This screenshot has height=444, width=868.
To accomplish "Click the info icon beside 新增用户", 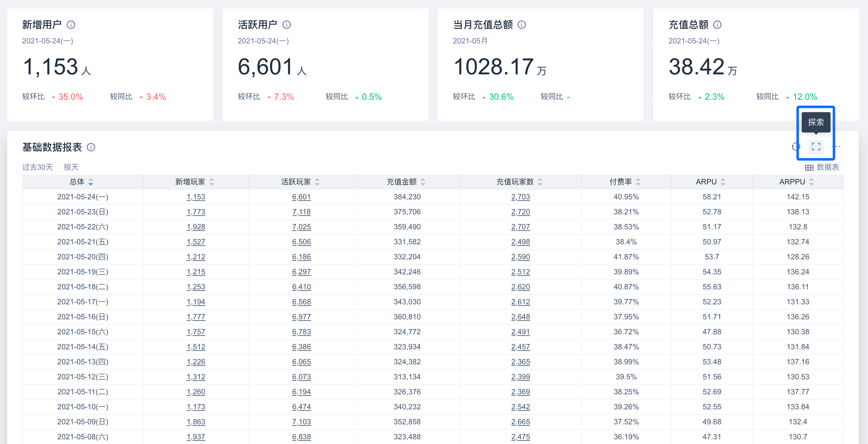I will point(71,25).
